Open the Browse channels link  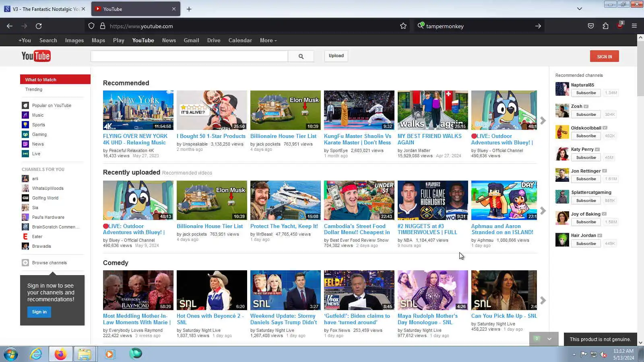coord(50,263)
